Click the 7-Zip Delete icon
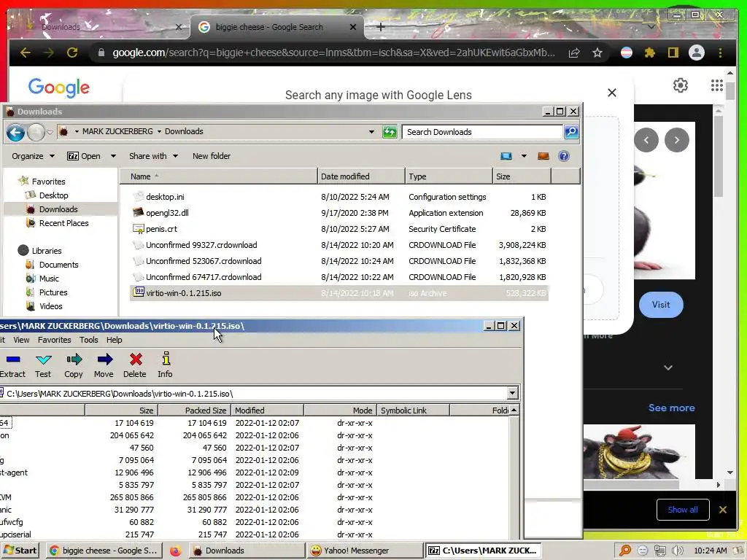 136,359
